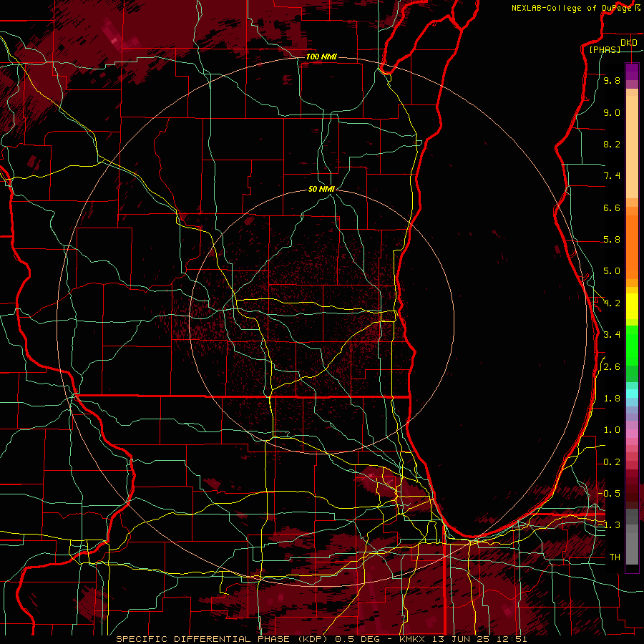This screenshot has width=644, height=644.
Task: Click the 3.4 value on the color scale
Action: click(612, 335)
